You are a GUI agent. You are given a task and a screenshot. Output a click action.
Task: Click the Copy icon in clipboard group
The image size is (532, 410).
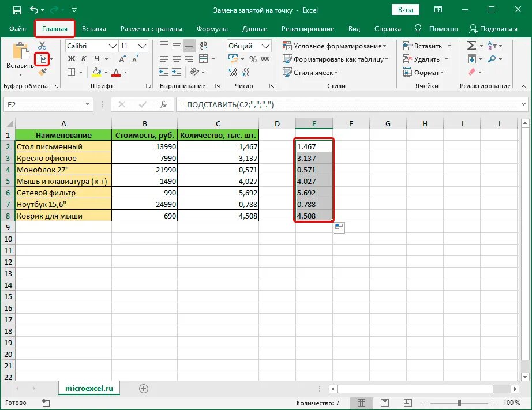click(x=42, y=59)
